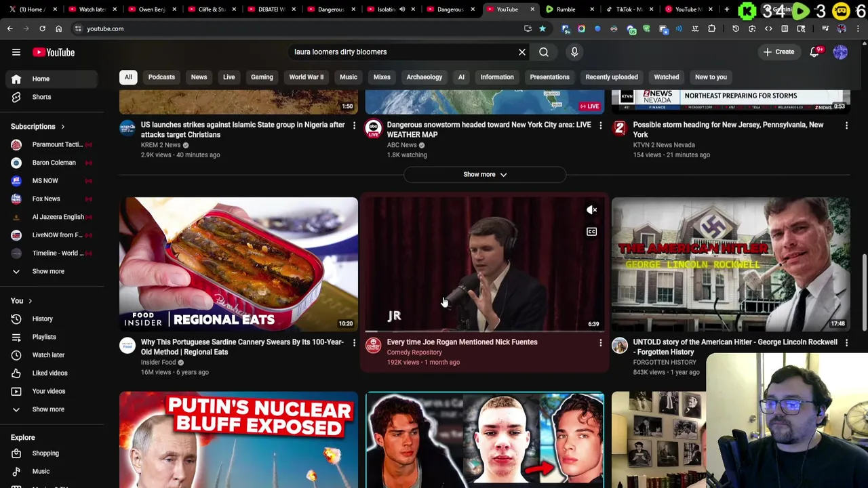Image resolution: width=868 pixels, height=488 pixels.
Task: Open Playlists in the sidebar
Action: 52,337
